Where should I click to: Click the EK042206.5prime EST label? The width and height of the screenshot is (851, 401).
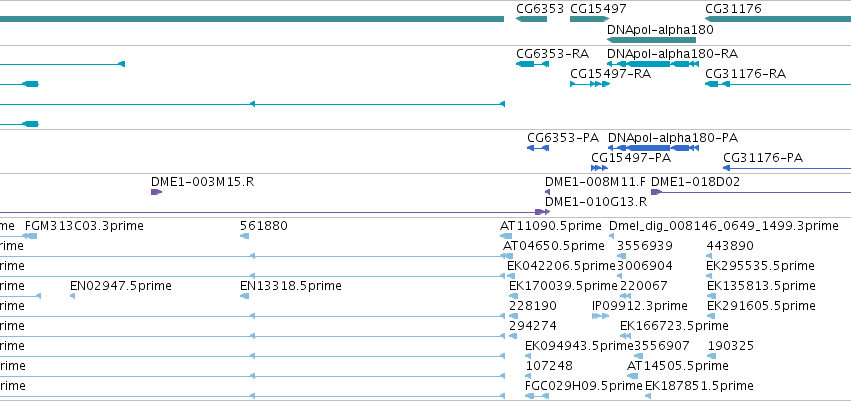(561, 266)
